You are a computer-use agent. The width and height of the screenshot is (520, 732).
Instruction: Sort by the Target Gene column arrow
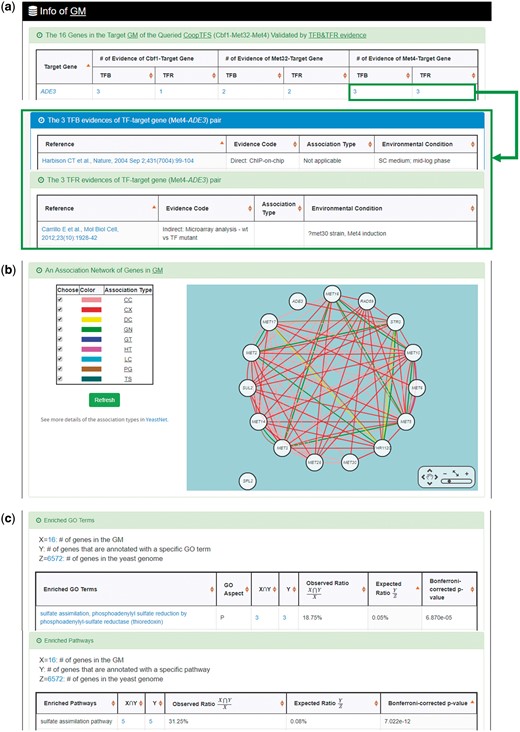(88, 66)
